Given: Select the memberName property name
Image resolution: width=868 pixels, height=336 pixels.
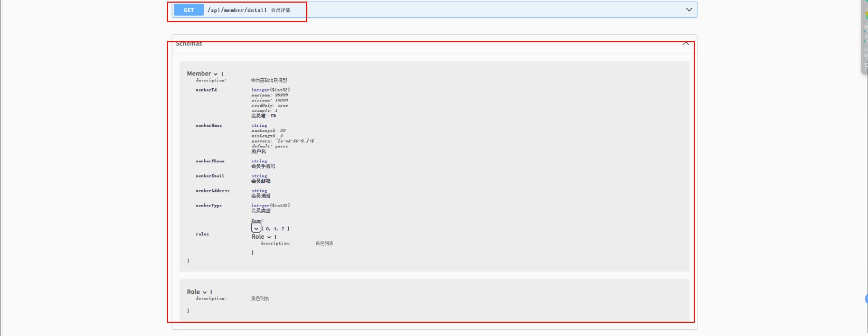Looking at the screenshot, I should click(x=209, y=126).
